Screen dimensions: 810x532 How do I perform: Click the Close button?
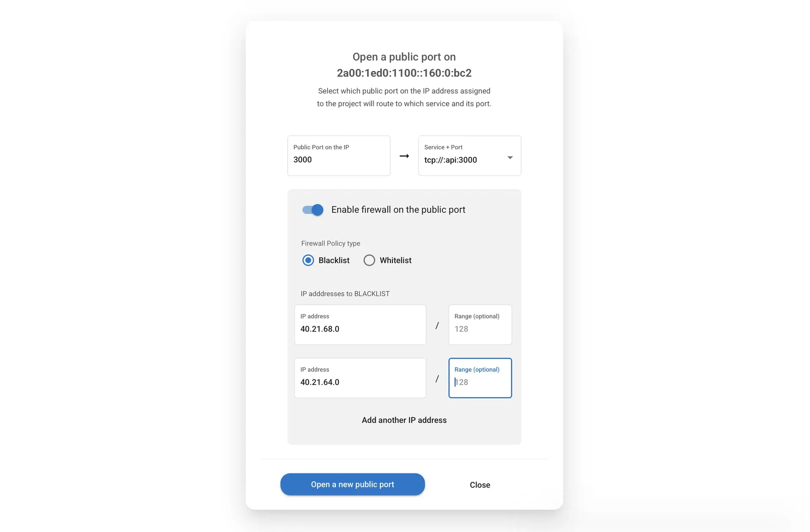pos(480,484)
